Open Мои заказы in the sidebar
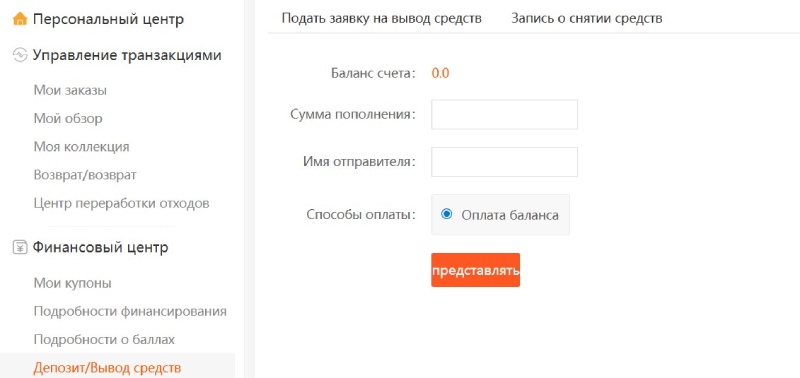Screen dimensions: 800x378 [x=70, y=91]
